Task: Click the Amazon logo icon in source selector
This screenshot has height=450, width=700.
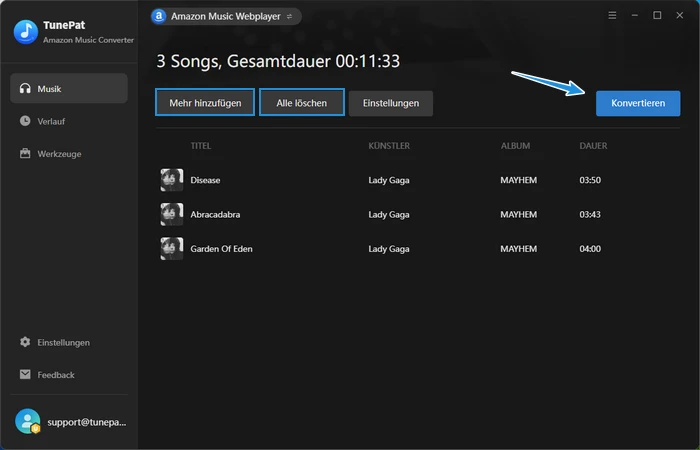Action: (158, 16)
